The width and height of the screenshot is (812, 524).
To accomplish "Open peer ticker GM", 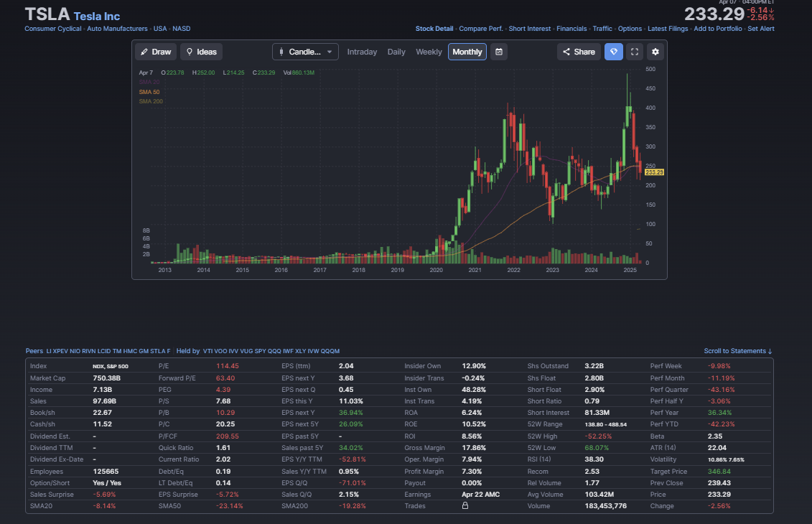I will (144, 351).
